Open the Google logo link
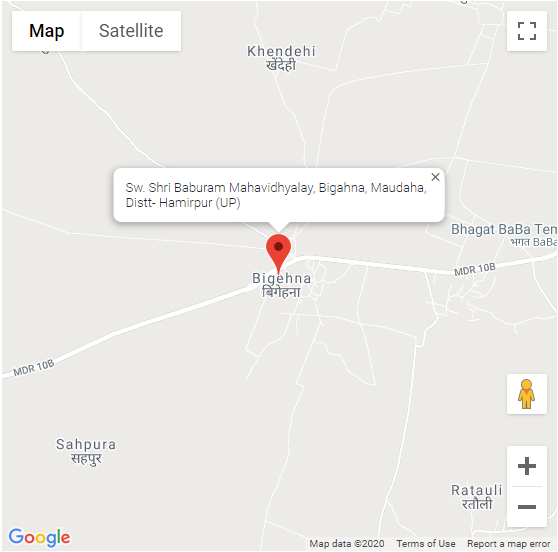558x552 pixels. tap(39, 538)
